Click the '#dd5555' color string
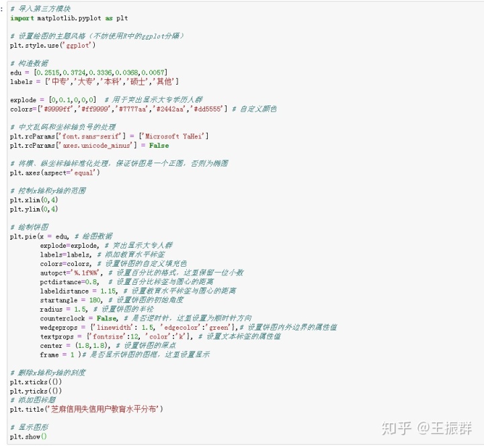Viewport: 484px width, 448px height. pyautogui.click(x=207, y=109)
